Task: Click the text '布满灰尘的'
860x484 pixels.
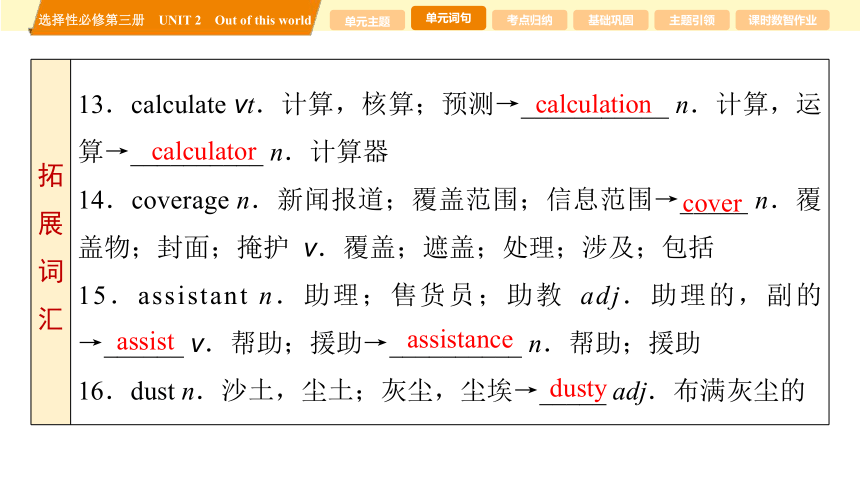Action: pos(739,391)
